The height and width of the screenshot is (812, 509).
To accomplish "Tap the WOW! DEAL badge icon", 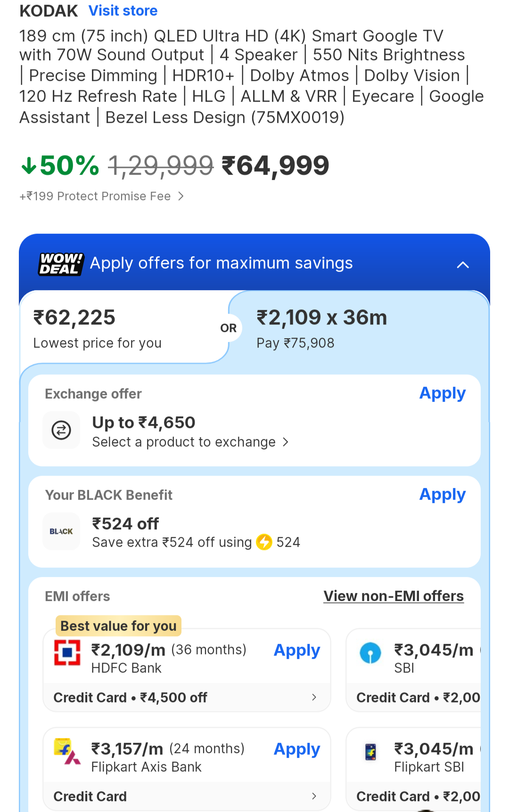I will coord(61,264).
